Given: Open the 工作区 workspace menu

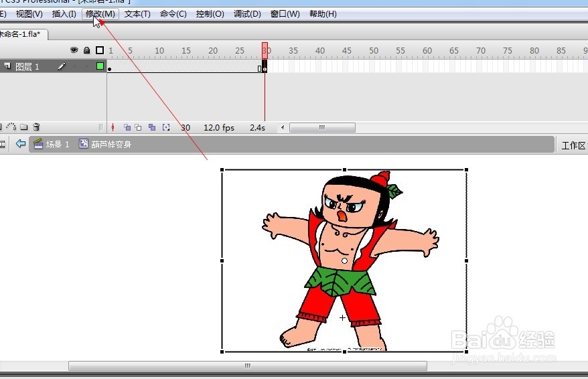Looking at the screenshot, I should coord(573,145).
